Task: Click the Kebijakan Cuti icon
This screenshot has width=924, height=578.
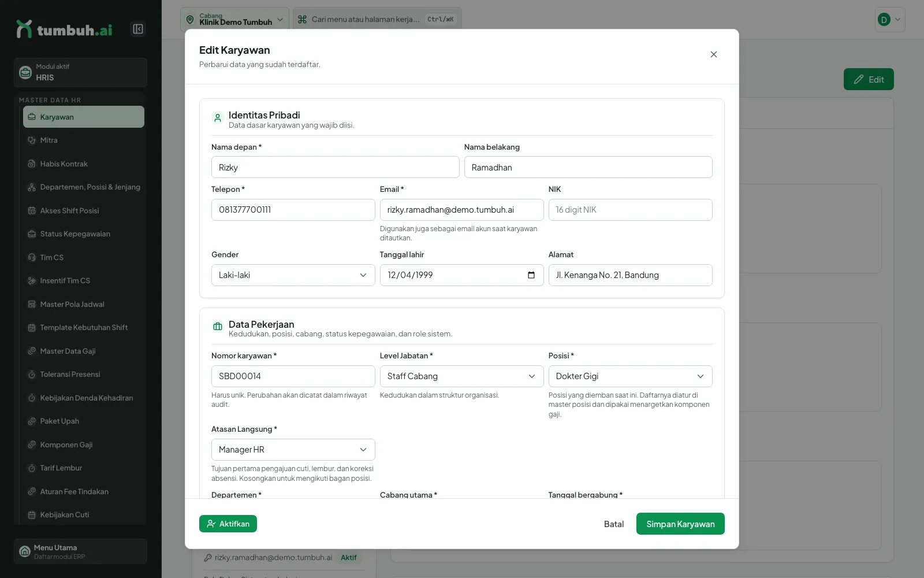Action: click(32, 514)
